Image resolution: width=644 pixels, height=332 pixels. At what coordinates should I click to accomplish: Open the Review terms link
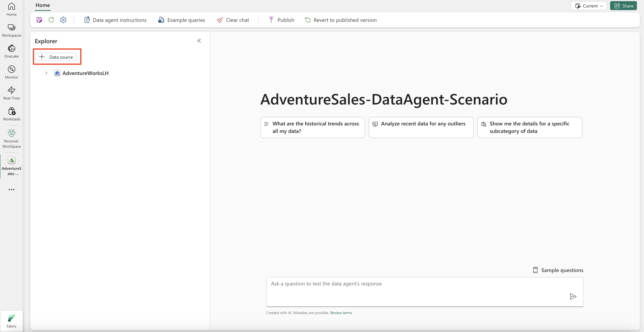click(x=341, y=313)
